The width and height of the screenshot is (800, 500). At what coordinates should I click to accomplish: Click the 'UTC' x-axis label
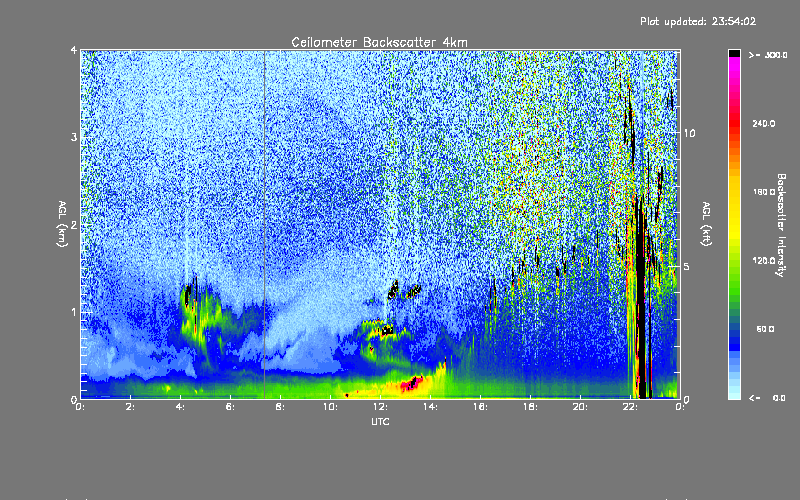(380, 421)
